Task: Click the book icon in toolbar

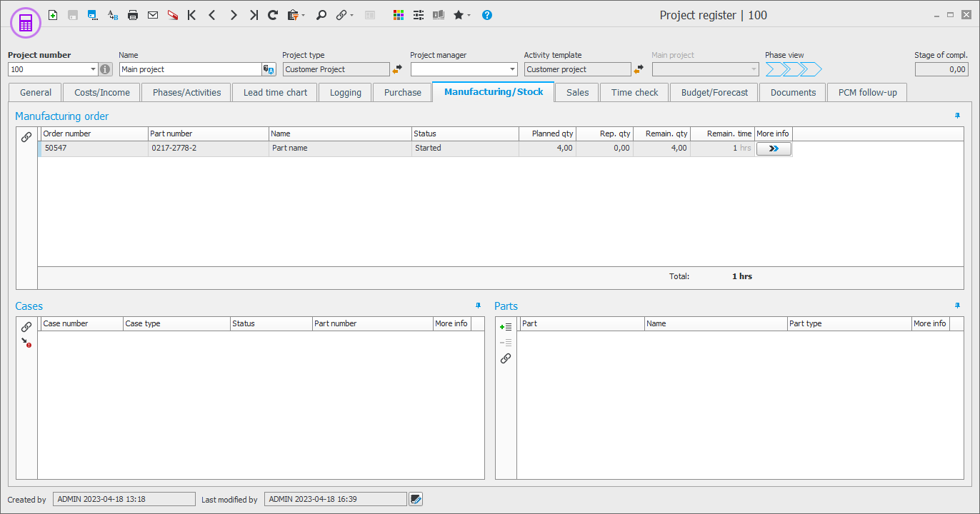Action: click(x=439, y=14)
